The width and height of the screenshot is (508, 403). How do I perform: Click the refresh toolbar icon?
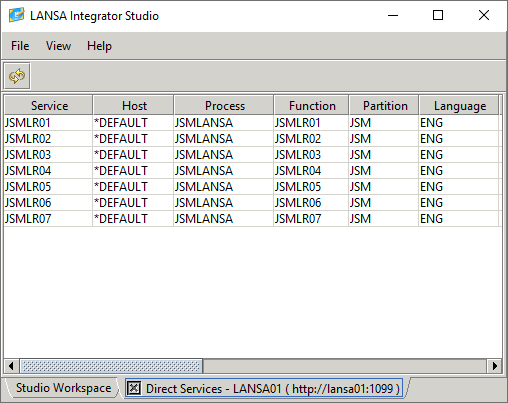[x=17, y=76]
